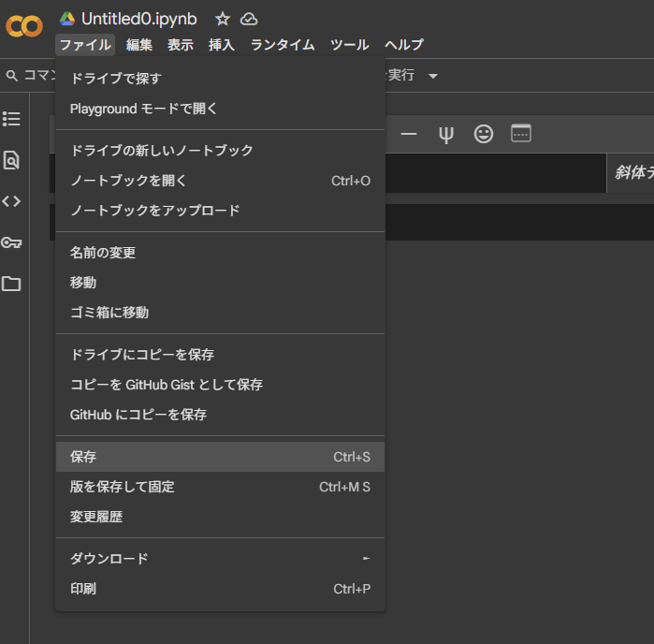Choose ノートブックをアップロード
Image resolution: width=654 pixels, height=644 pixels.
[154, 211]
